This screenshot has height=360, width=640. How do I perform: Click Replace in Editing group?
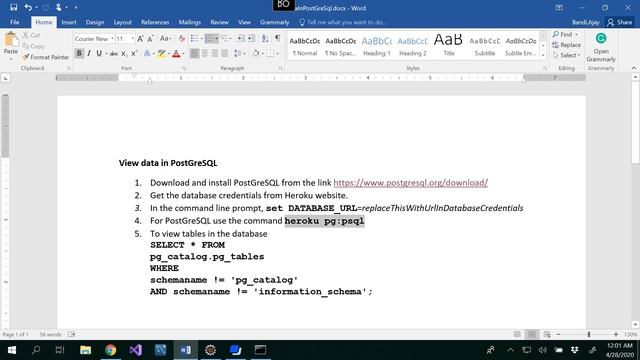coord(567,45)
